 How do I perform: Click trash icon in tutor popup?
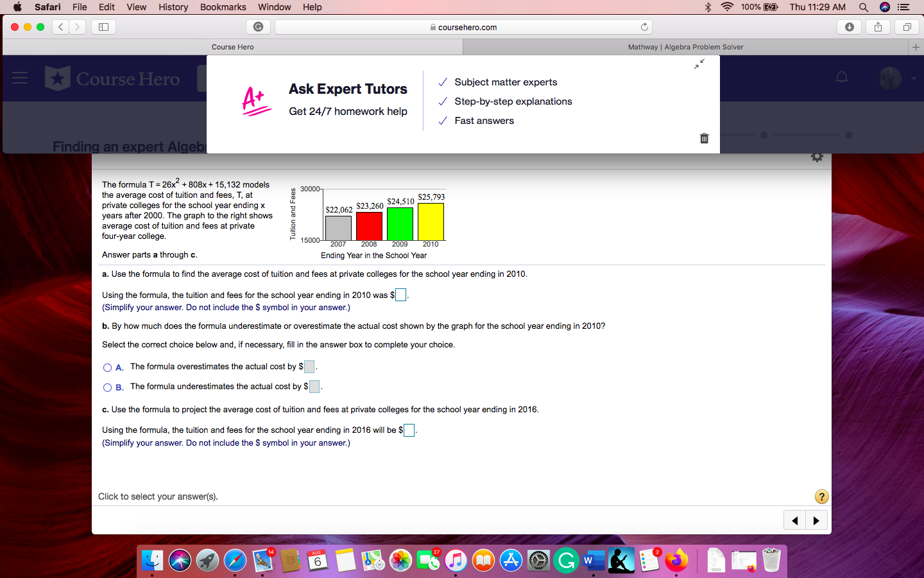(704, 138)
